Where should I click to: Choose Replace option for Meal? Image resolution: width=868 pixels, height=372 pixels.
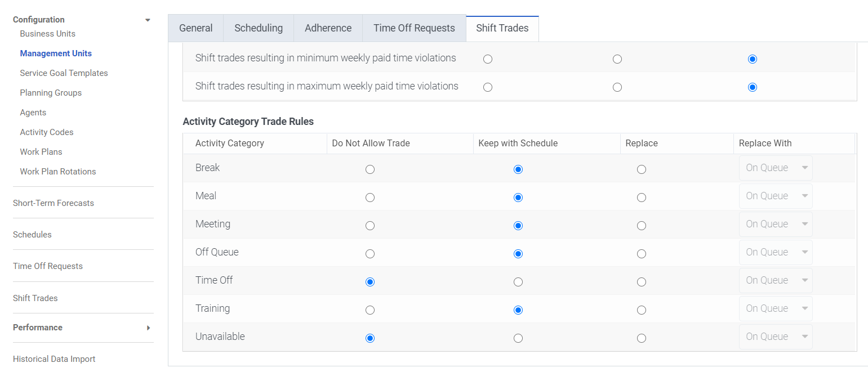(642, 198)
